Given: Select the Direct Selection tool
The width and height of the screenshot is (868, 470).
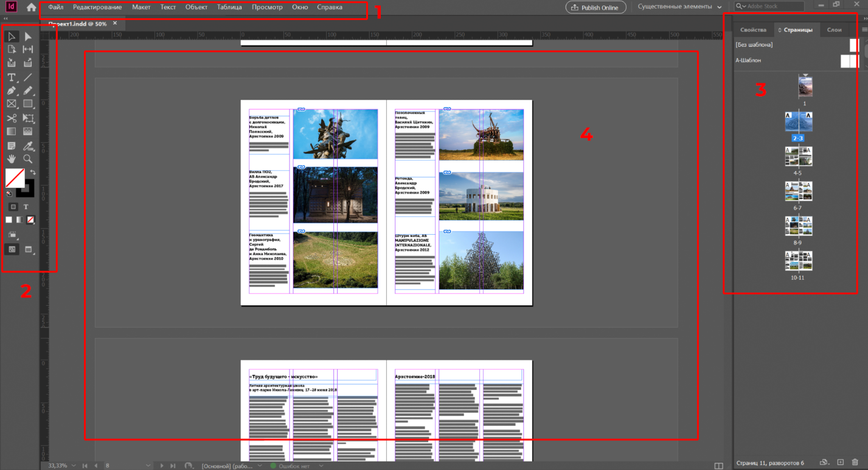Looking at the screenshot, I should pos(27,36).
